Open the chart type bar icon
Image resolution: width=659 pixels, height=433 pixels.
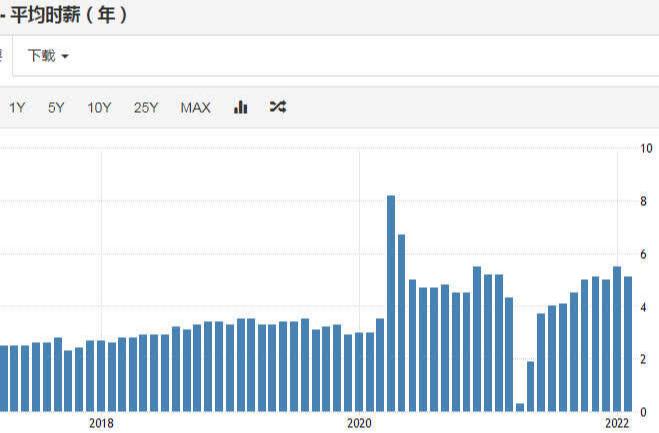pyautogui.click(x=240, y=108)
